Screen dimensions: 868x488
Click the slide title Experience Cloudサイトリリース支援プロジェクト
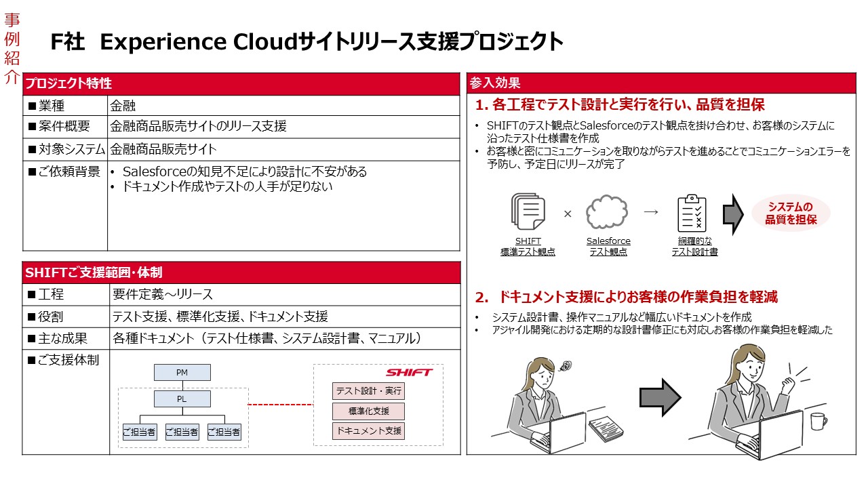coord(332,42)
